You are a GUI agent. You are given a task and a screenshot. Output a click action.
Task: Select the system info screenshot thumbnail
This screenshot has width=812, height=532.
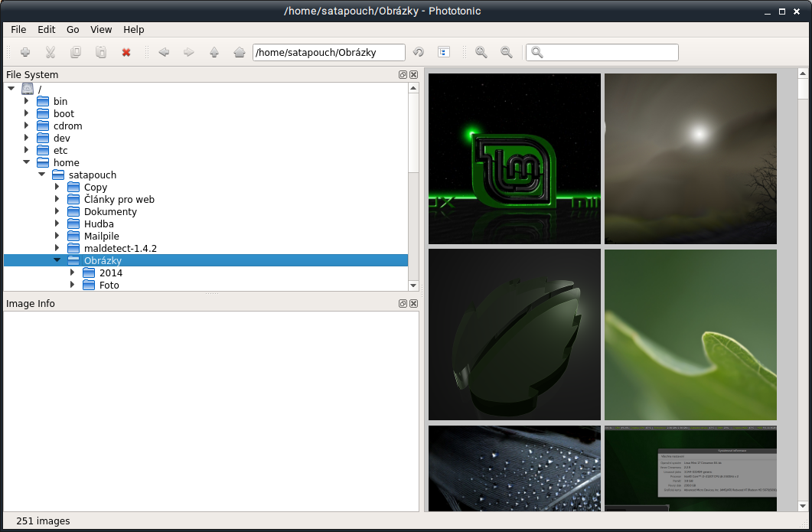click(691, 468)
